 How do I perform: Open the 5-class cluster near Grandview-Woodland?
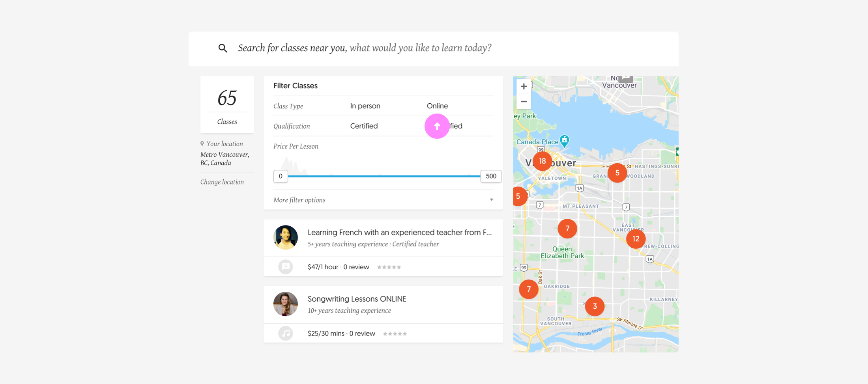point(617,173)
